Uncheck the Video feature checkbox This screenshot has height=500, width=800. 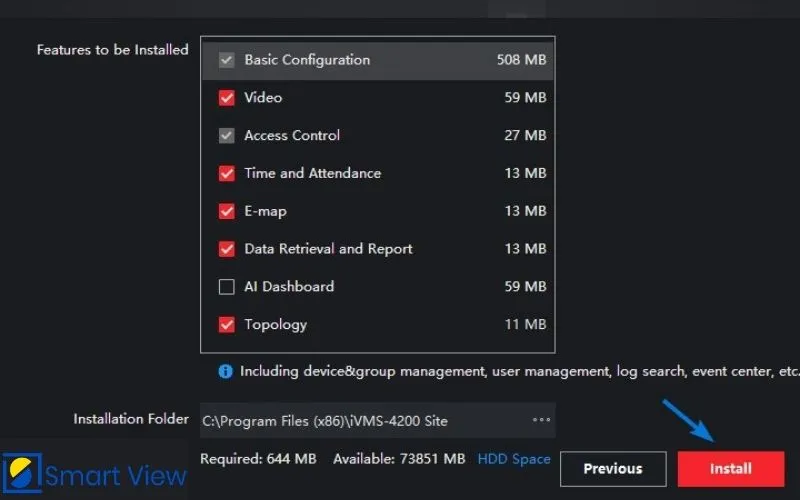click(226, 98)
